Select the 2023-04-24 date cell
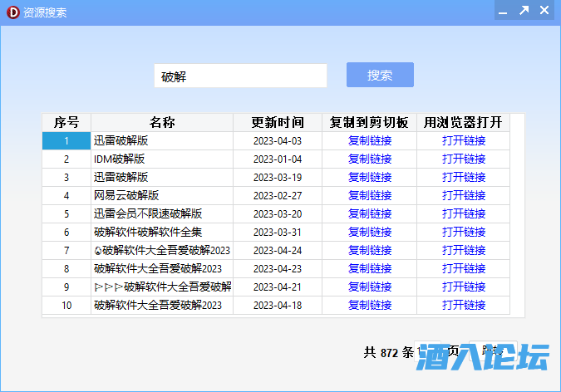Screen dimensions: 561x392 [x=278, y=251]
